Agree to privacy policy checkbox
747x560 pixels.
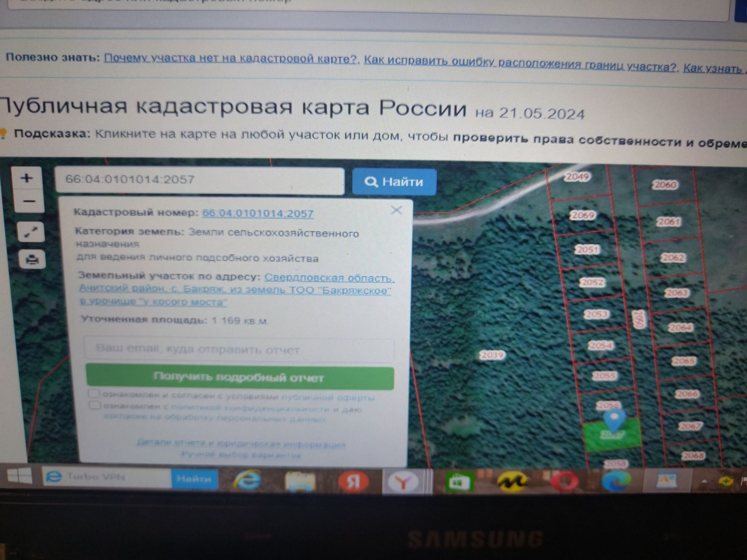(95, 406)
